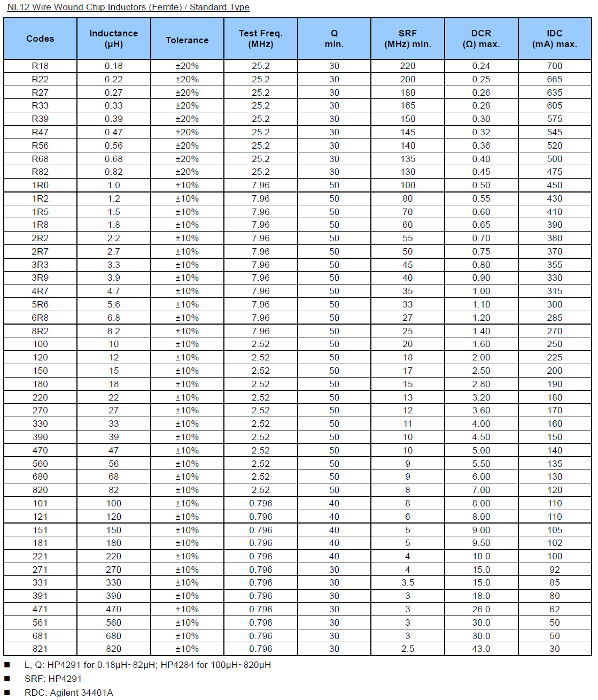Click code cell 'R22'
This screenshot has height=700, width=598.
tap(40, 79)
